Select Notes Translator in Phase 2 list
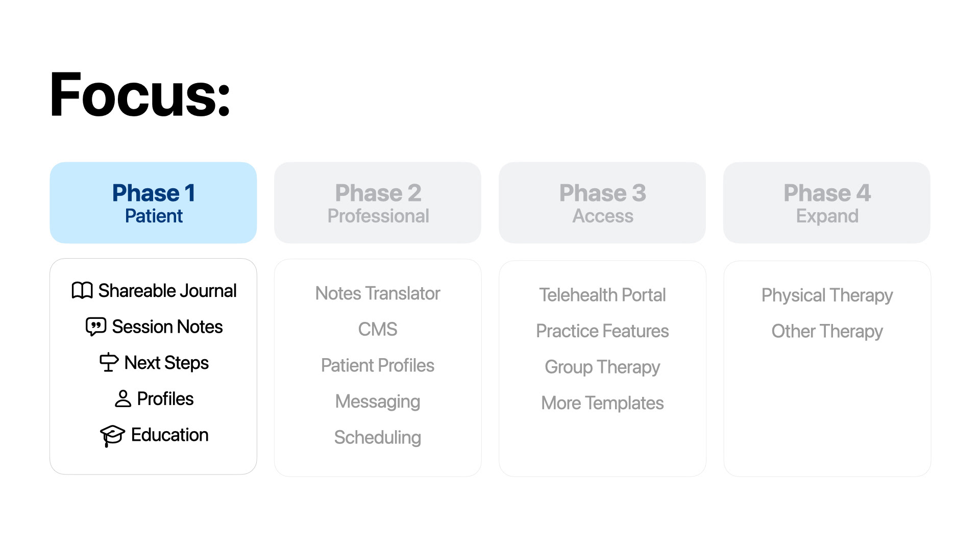The image size is (980, 551). point(378,293)
